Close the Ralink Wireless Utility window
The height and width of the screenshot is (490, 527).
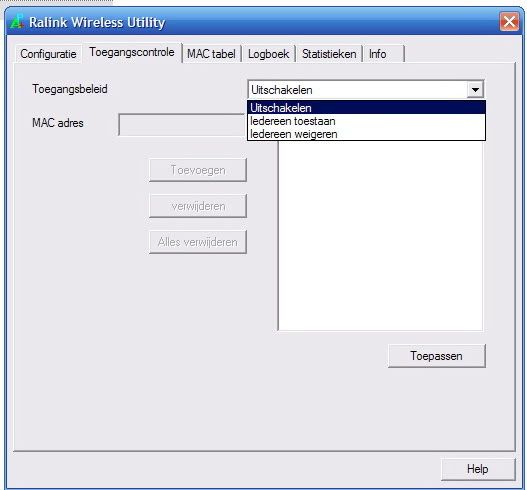(x=509, y=22)
